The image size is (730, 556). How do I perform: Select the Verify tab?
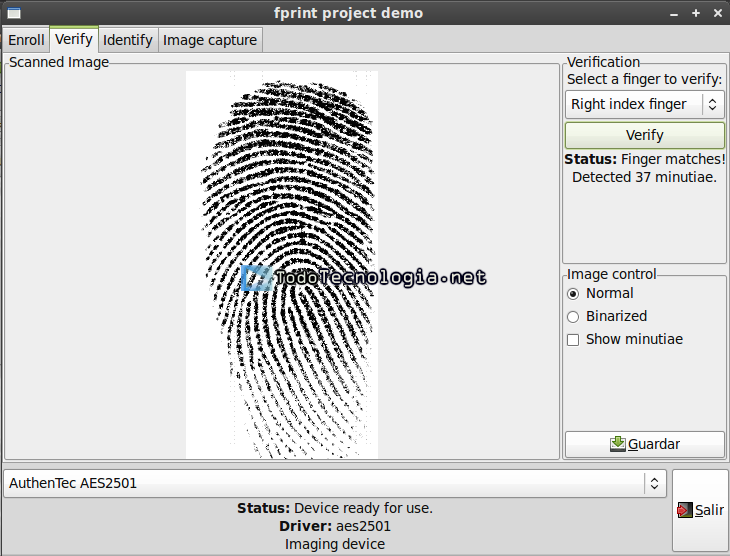(x=74, y=39)
